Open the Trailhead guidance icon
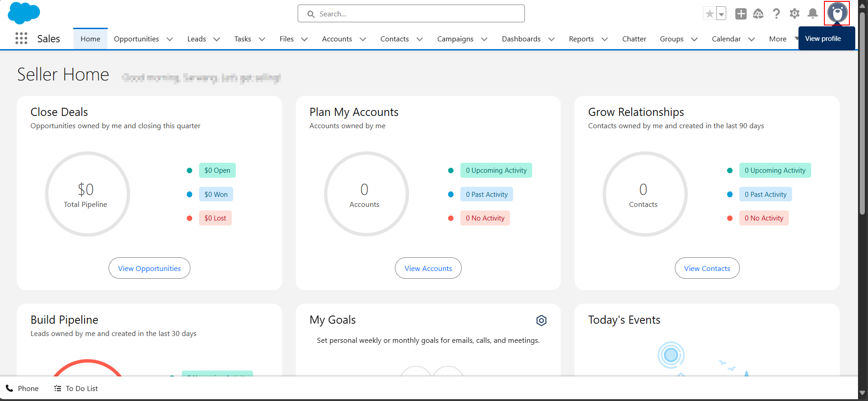868x401 pixels. point(758,14)
